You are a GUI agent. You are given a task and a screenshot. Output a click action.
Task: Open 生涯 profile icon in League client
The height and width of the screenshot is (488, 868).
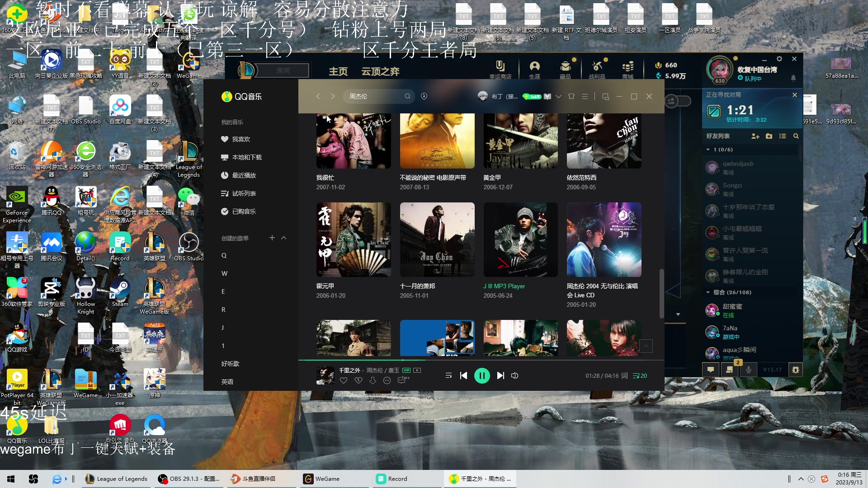click(535, 70)
